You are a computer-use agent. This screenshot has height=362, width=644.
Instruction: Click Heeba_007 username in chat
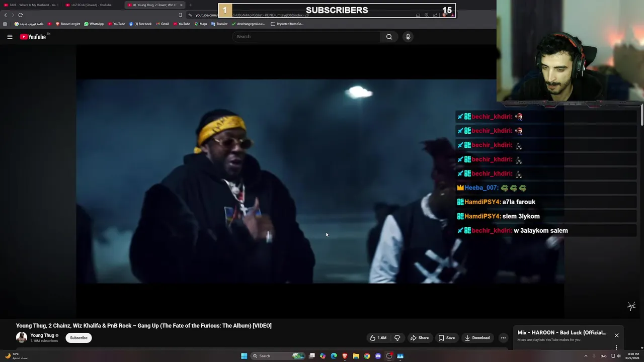click(481, 188)
